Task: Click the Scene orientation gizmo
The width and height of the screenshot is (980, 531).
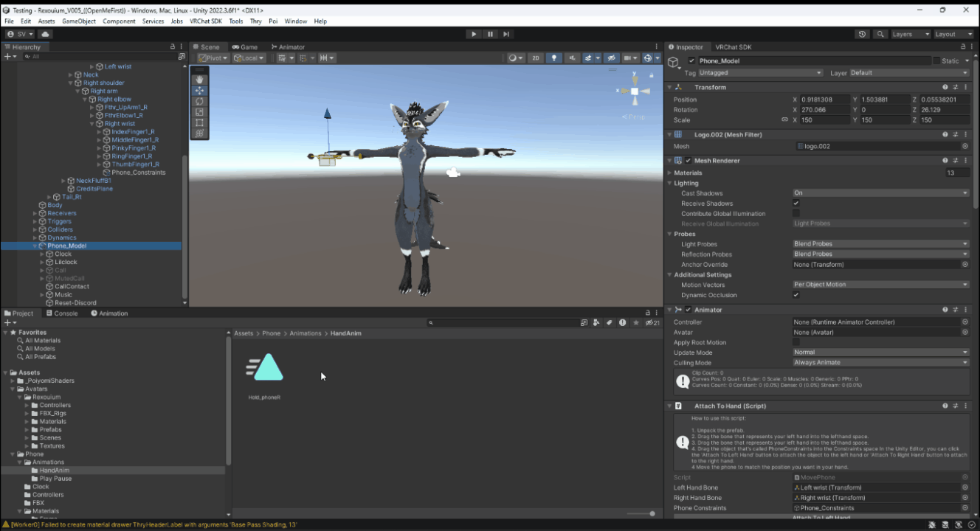Action: click(x=634, y=91)
